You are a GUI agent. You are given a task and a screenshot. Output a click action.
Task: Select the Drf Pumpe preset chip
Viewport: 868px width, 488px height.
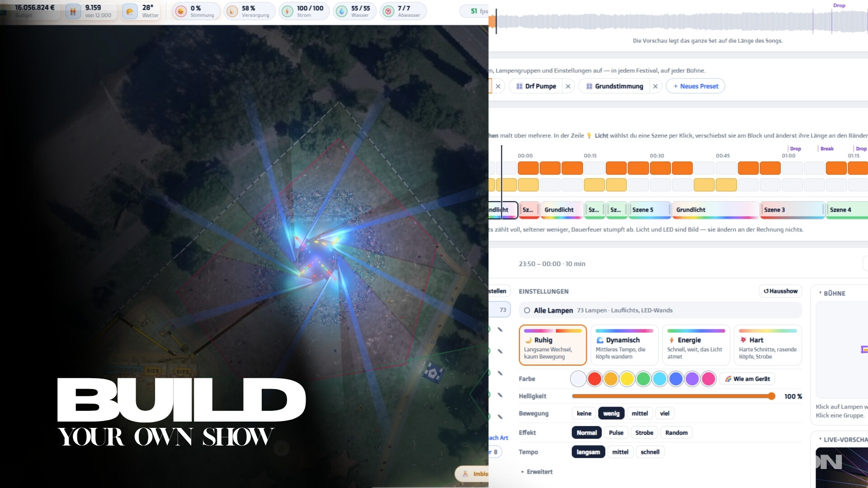(x=536, y=86)
